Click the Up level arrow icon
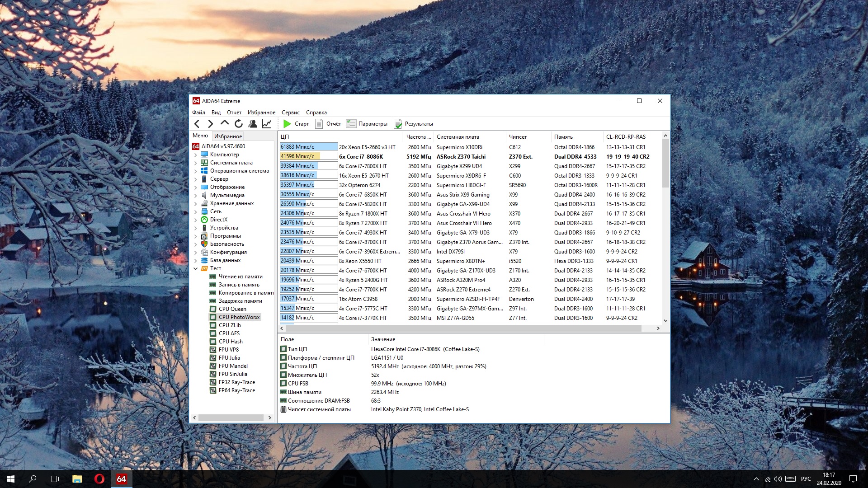868x488 pixels. (x=225, y=123)
